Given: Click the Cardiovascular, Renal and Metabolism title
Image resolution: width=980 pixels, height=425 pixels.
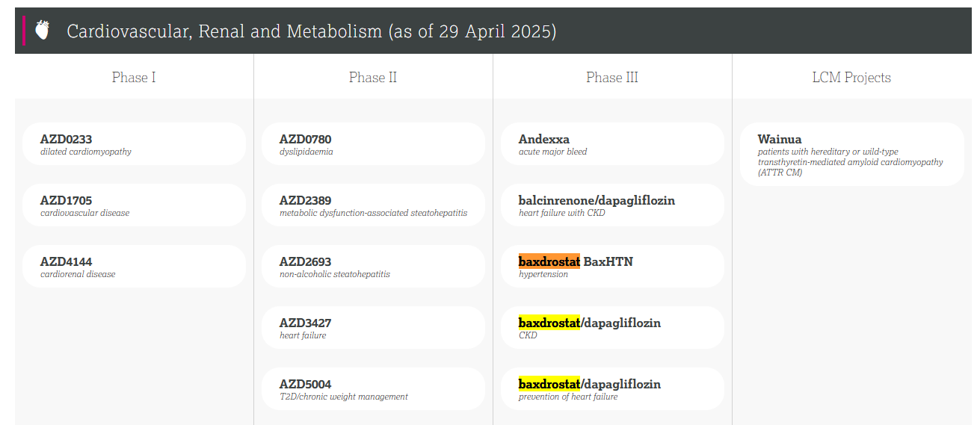Looking at the screenshot, I should click(x=312, y=31).
